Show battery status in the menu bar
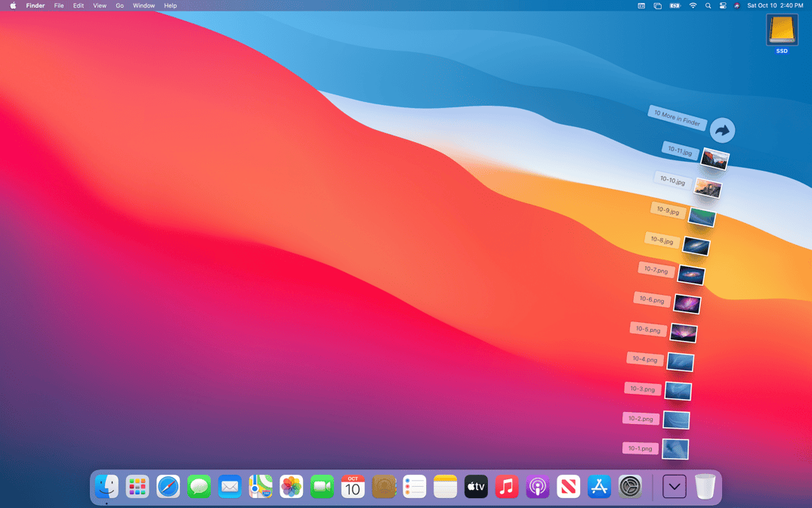The height and width of the screenshot is (508, 812). coord(675,6)
